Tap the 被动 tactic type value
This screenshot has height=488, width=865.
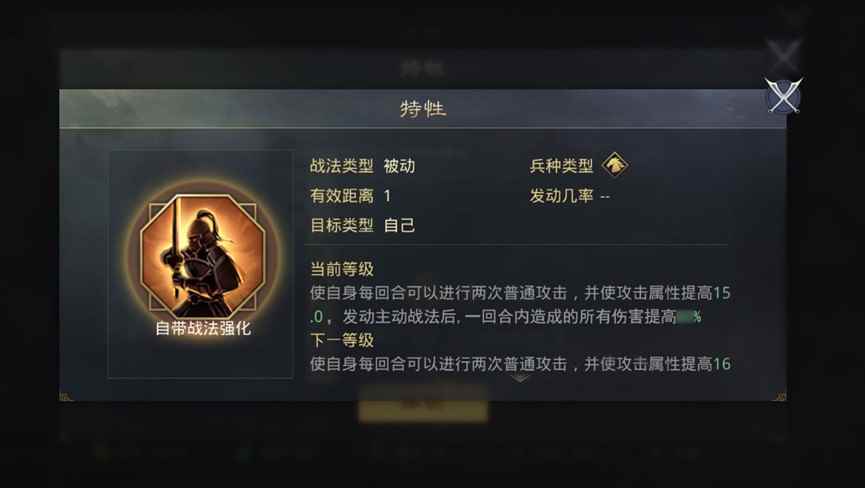click(x=399, y=165)
